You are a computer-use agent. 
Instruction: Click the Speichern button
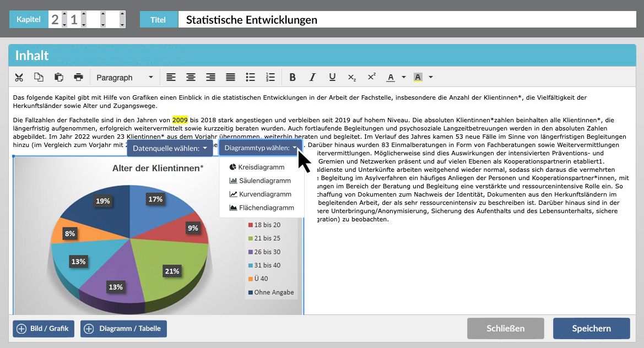591,329
